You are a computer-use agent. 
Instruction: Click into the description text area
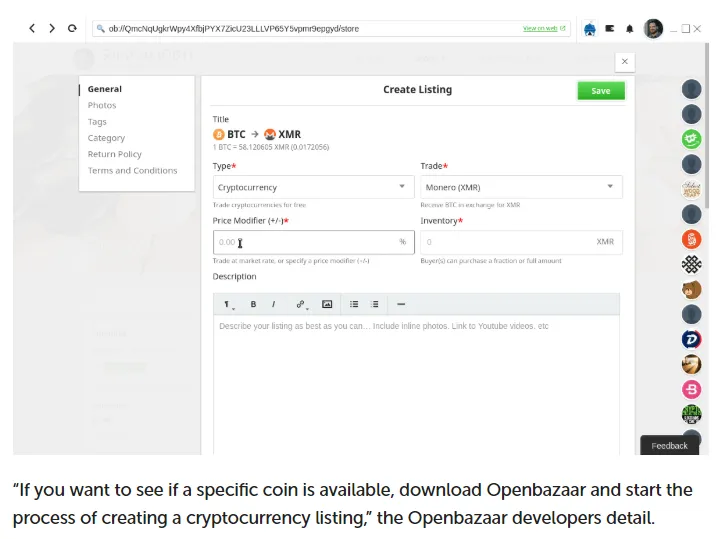pos(416,385)
